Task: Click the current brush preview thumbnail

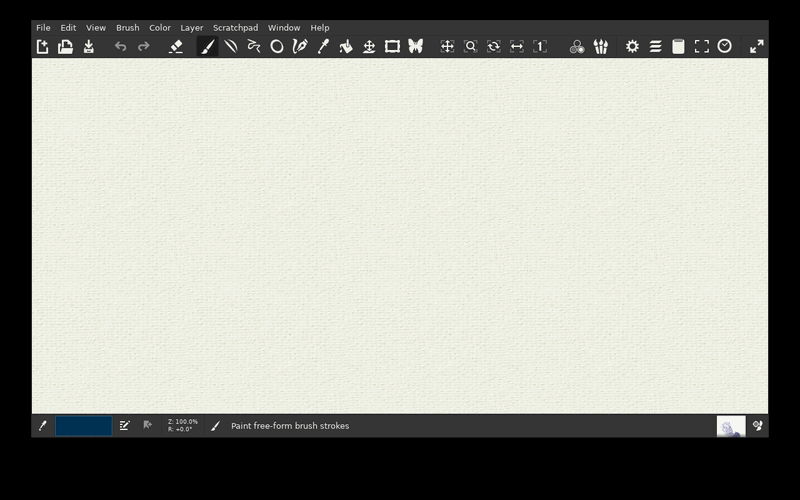Action: 731,426
